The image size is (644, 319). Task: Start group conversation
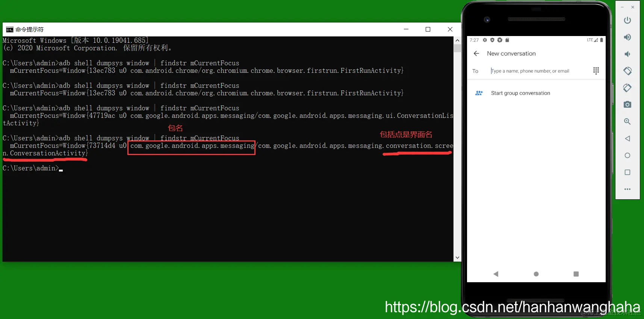click(520, 93)
